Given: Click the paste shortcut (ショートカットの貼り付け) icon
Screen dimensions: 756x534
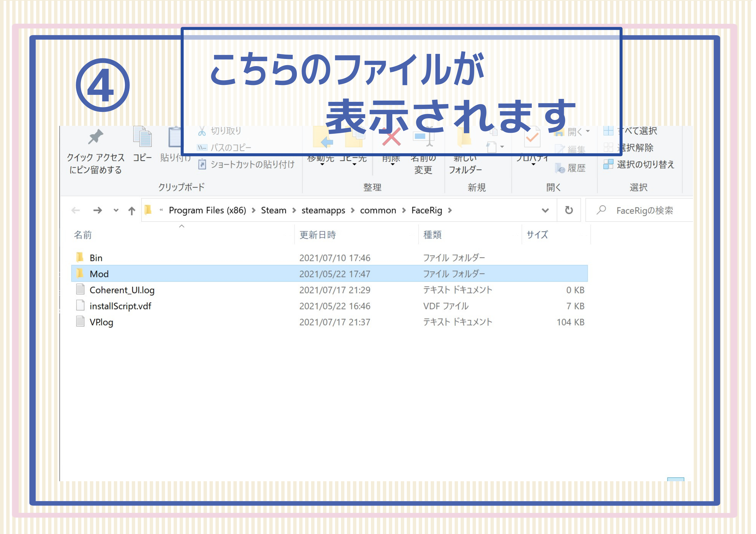Looking at the screenshot, I should (202, 165).
